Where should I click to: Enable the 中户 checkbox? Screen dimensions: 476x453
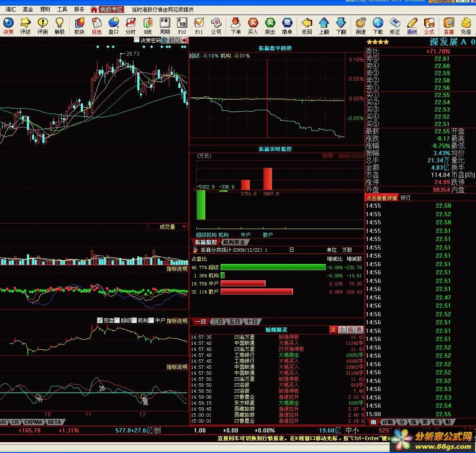[x=151, y=320]
